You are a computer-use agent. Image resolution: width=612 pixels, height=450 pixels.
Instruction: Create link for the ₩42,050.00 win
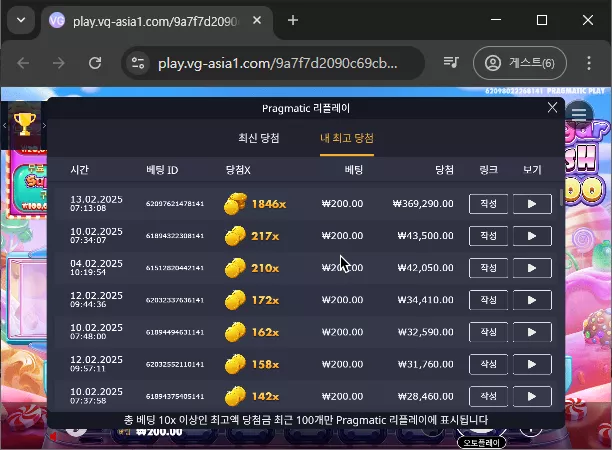coord(488,268)
